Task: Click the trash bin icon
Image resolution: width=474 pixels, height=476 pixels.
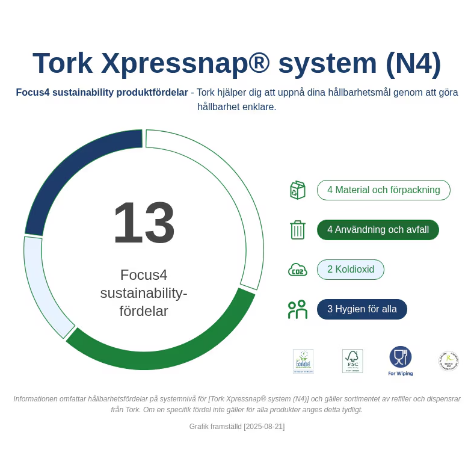Action: click(297, 230)
